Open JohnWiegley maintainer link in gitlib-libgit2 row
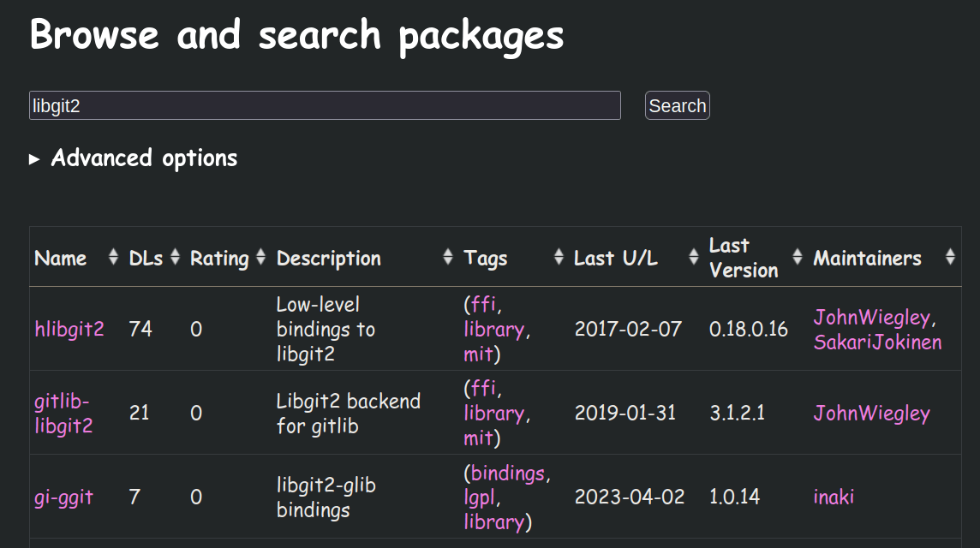This screenshot has height=548, width=980. (x=872, y=413)
